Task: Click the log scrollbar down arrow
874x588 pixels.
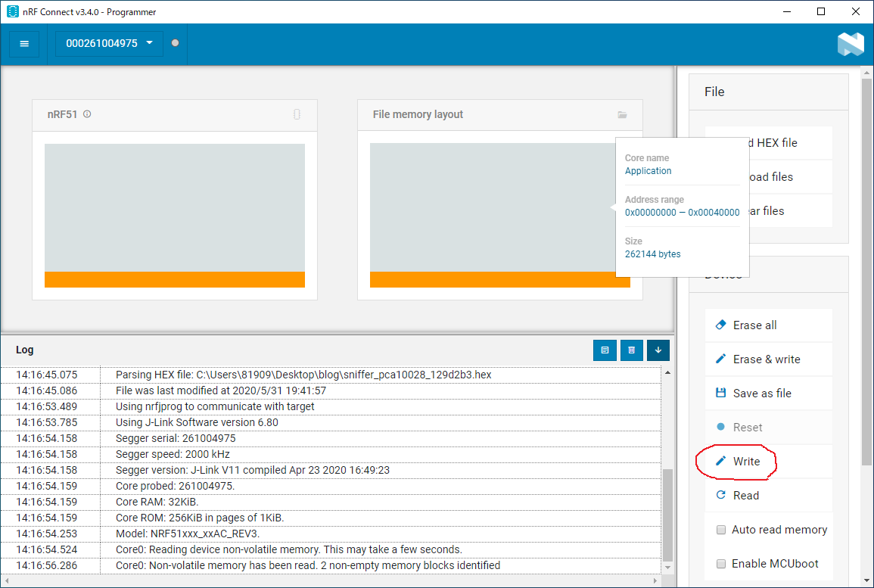Action: tap(667, 568)
